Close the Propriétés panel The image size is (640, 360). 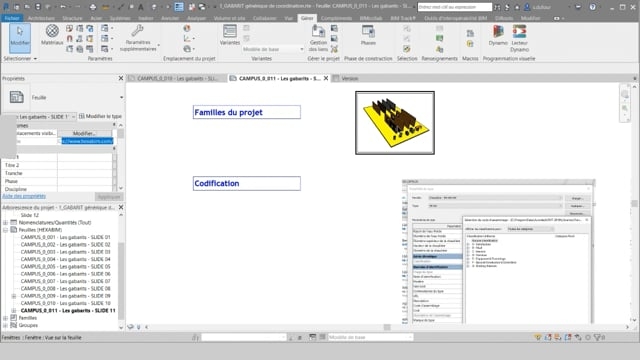click(x=121, y=78)
